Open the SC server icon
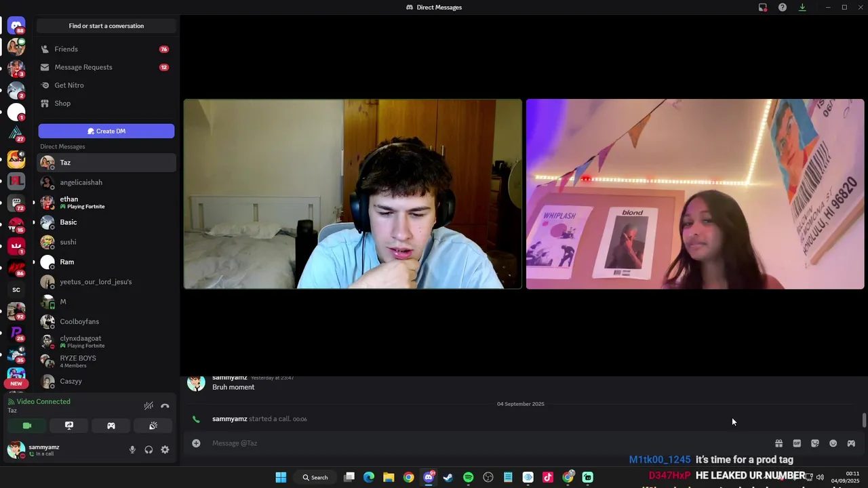Screen dimensions: 868x488 [16, 289]
